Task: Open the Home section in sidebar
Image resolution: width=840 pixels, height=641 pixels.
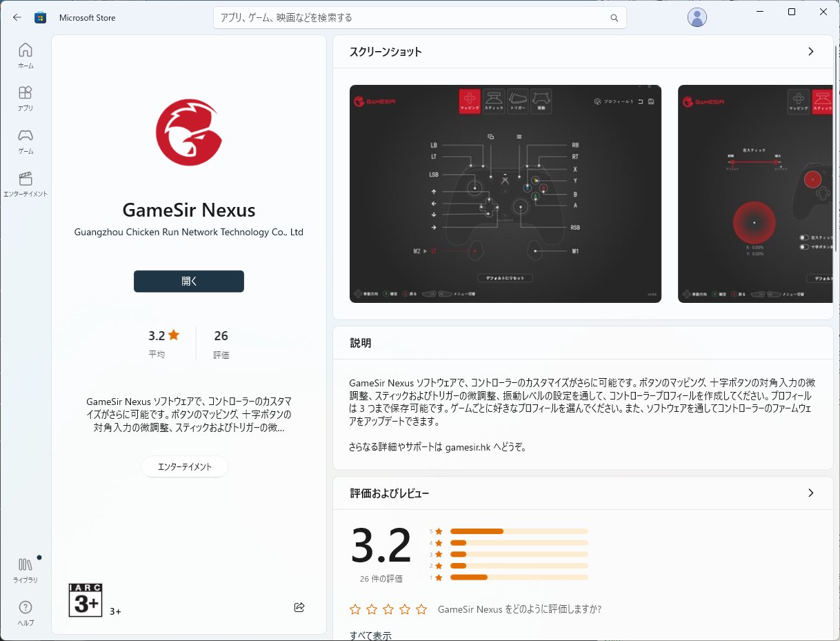Action: [x=26, y=56]
